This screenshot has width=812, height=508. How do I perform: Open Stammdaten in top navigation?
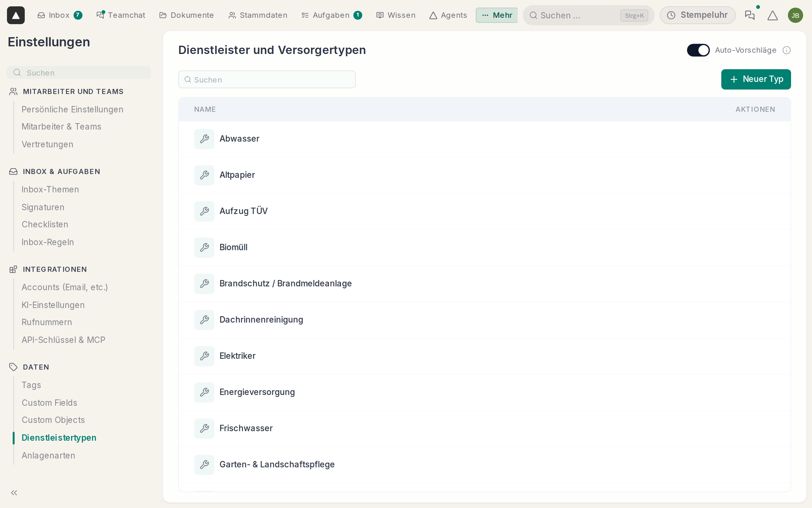[x=258, y=15]
